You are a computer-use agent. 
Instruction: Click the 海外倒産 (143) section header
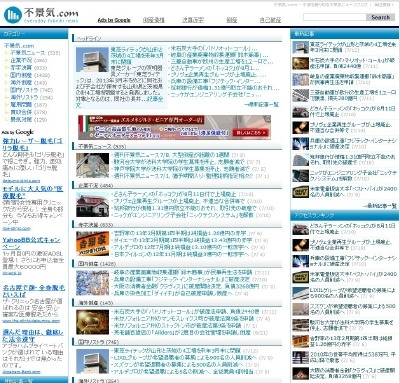[x=95, y=303]
